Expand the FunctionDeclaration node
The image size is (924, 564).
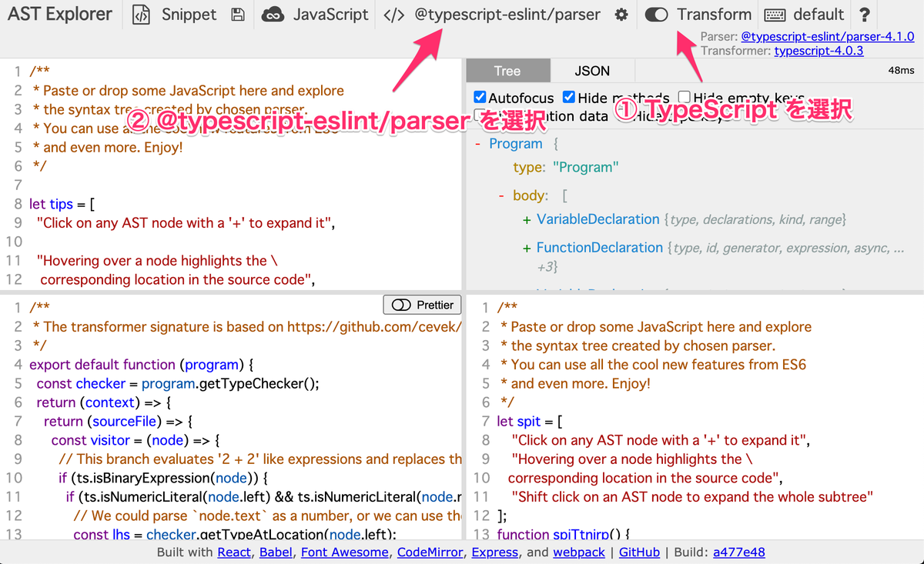click(x=527, y=249)
